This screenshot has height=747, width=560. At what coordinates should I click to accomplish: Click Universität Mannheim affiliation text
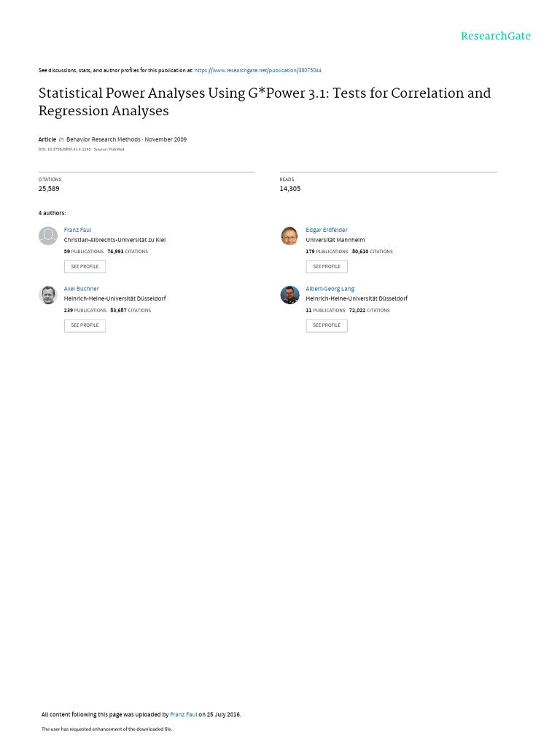(335, 240)
